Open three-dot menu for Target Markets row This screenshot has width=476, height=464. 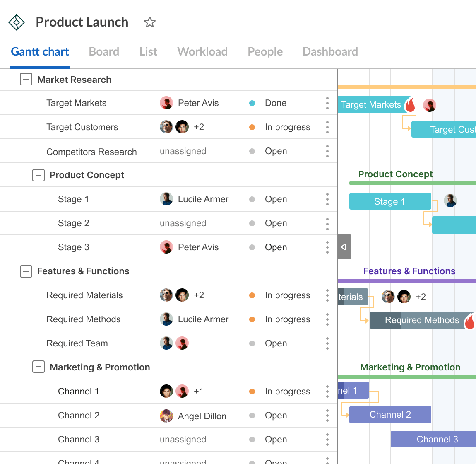327,103
